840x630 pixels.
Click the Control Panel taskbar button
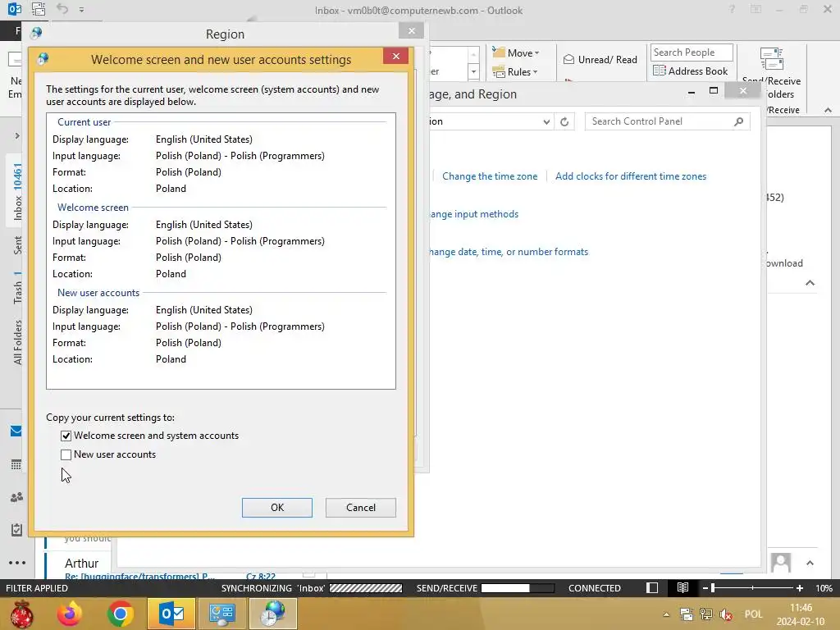(222, 614)
